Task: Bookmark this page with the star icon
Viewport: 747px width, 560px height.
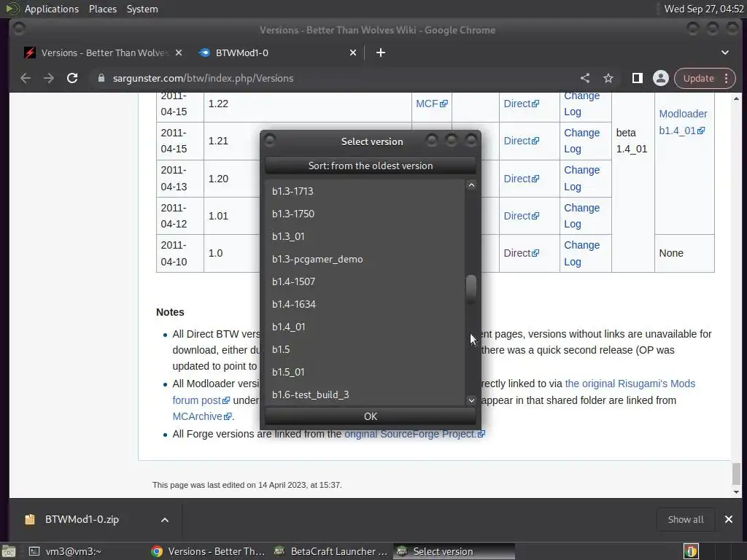Action: [608, 78]
